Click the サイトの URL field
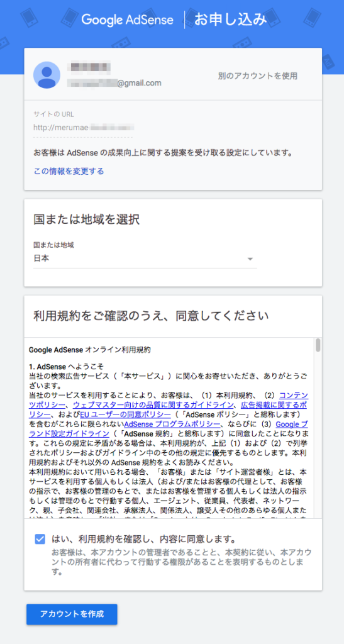The image size is (344, 644). coord(83,127)
